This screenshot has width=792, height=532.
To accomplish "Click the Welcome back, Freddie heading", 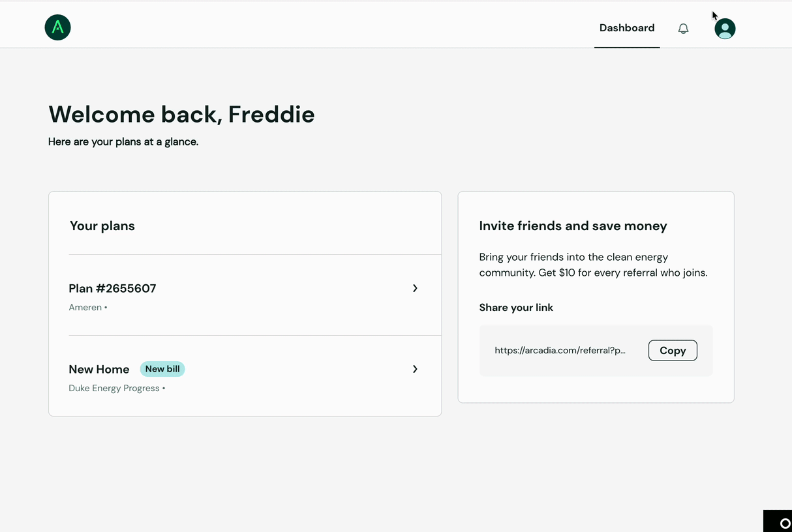I will coord(181,114).
